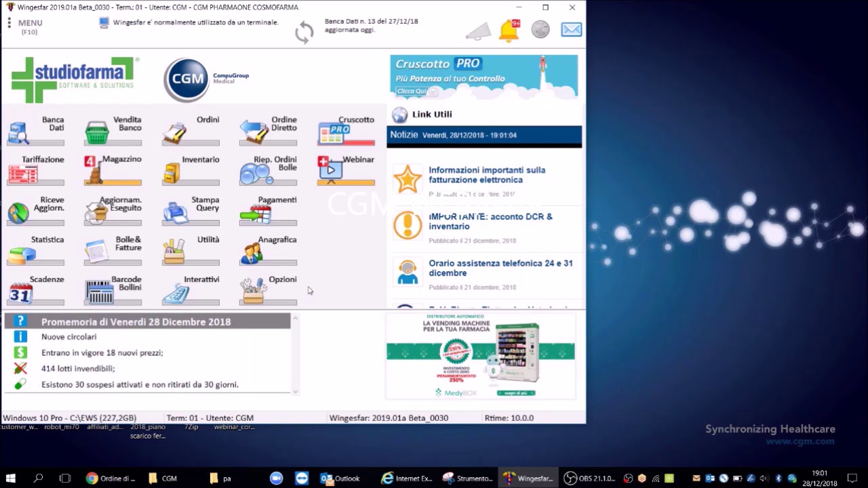Open the Anagrafica module
The height and width of the screenshot is (488, 868).
point(268,250)
